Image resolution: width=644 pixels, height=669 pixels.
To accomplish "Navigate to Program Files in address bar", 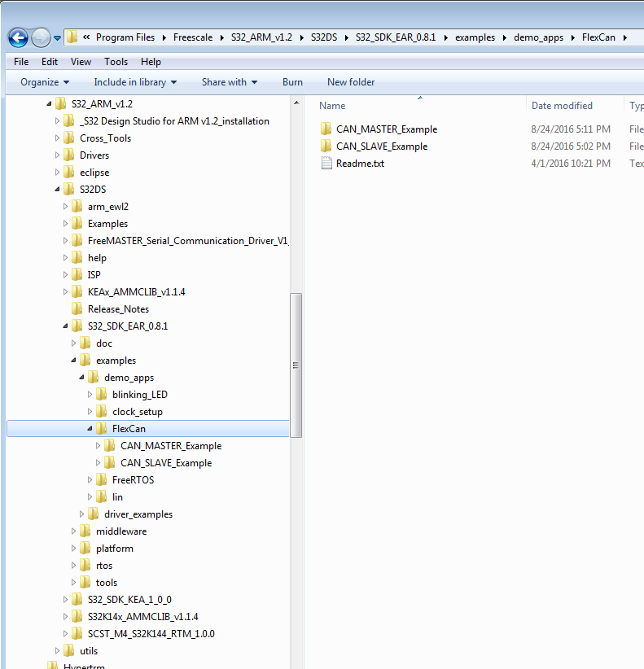I will [125, 37].
